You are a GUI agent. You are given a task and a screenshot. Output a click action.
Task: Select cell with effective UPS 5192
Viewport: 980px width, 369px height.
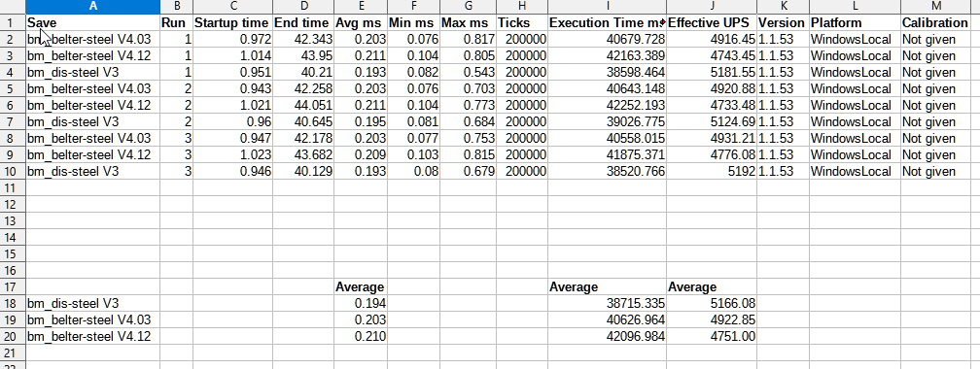click(x=712, y=171)
